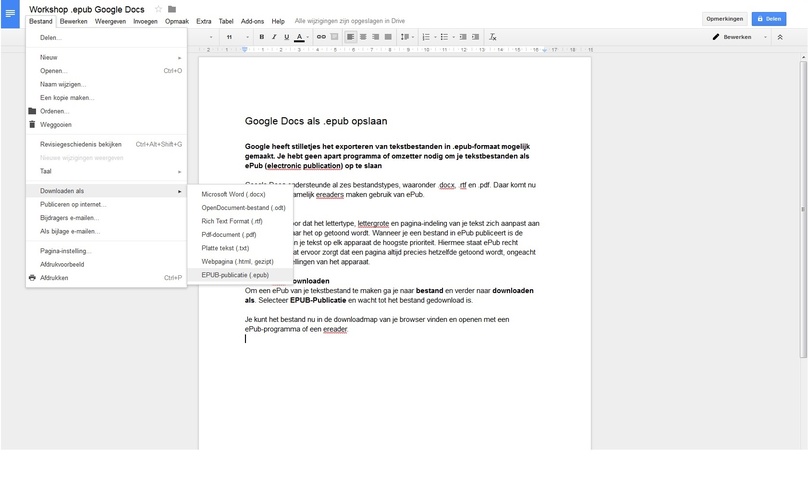
Task: Center align the text
Action: point(363,37)
